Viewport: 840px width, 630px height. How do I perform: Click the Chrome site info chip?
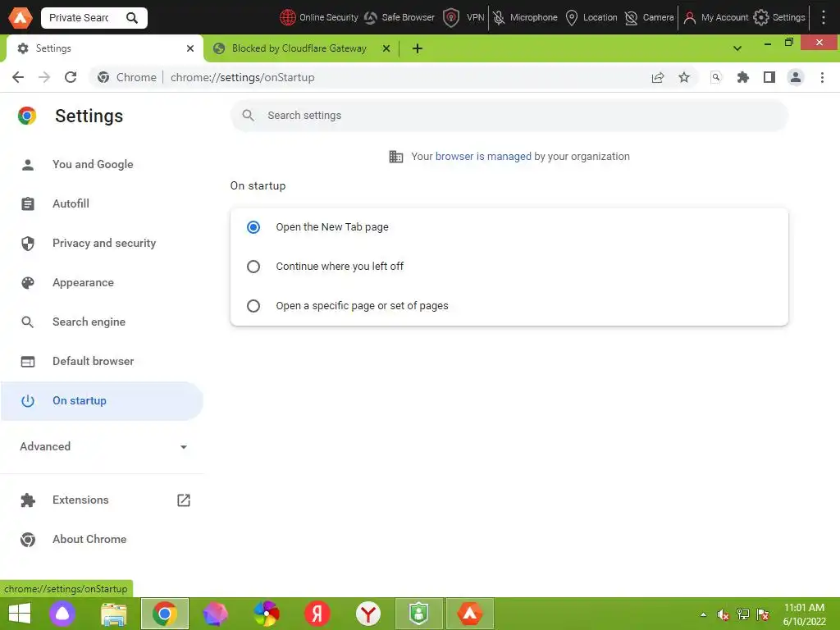[x=127, y=77]
